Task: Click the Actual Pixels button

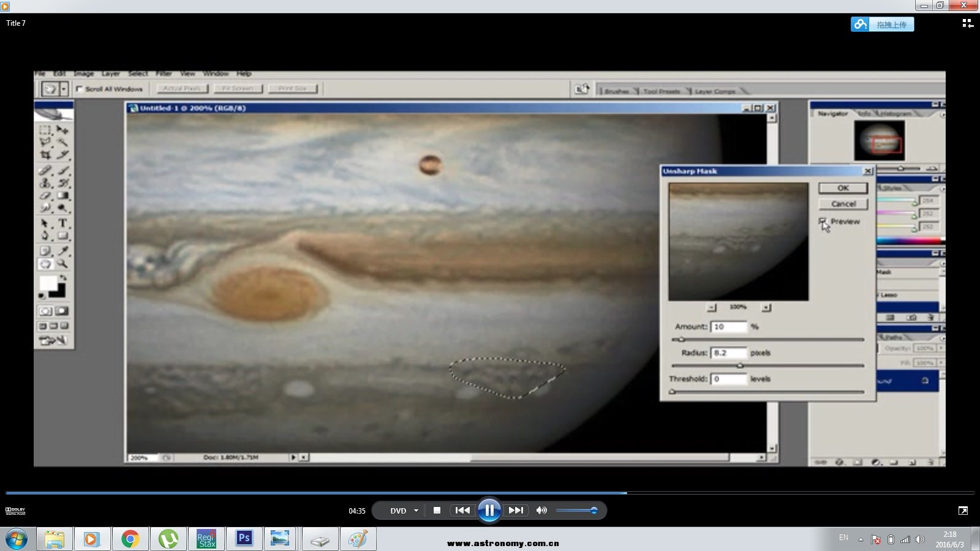Action: tap(183, 89)
